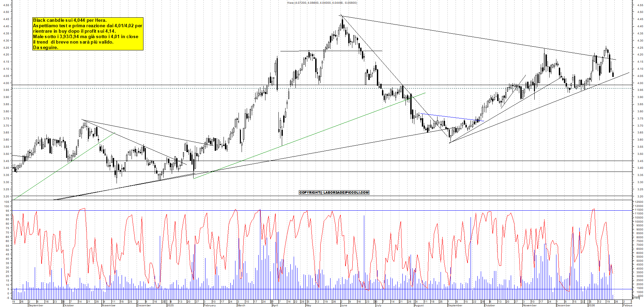This screenshot has height=307, width=644.
Task: Select the February month label
Action: [209, 306]
